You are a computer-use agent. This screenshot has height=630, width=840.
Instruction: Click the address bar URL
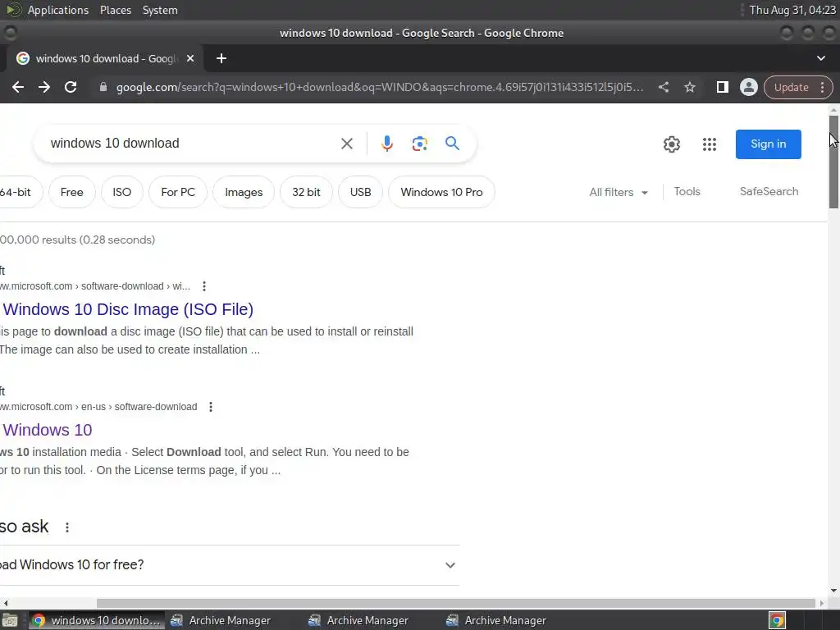tap(379, 87)
